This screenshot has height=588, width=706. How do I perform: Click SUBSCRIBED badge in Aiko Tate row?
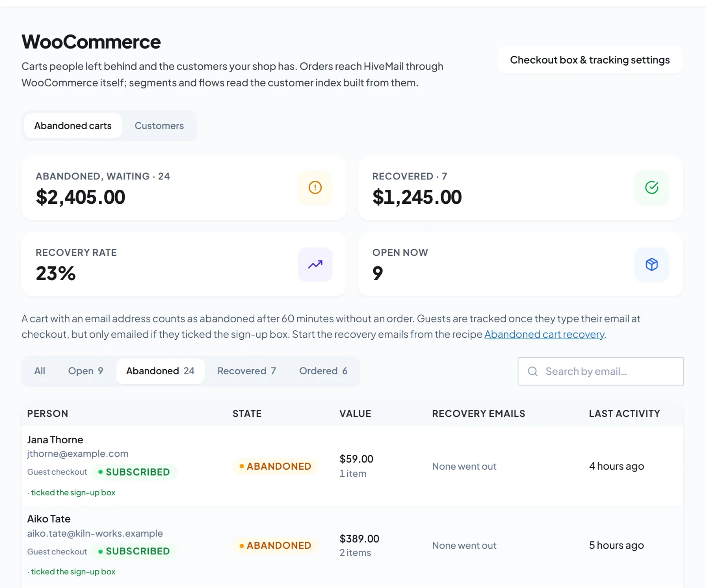click(134, 551)
